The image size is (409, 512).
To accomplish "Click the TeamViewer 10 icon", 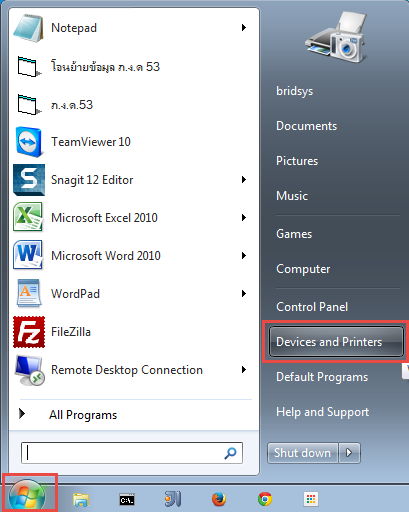I will coord(29,142).
